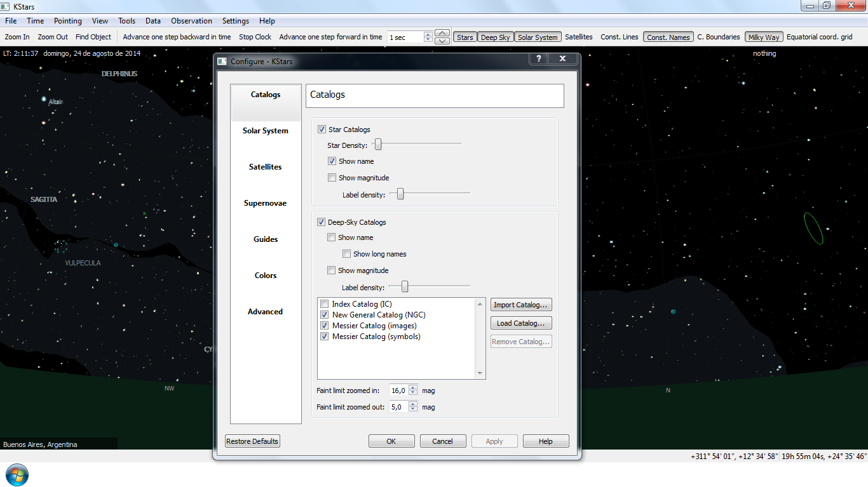
Task: Click the Help button in dialog
Action: tap(546, 441)
